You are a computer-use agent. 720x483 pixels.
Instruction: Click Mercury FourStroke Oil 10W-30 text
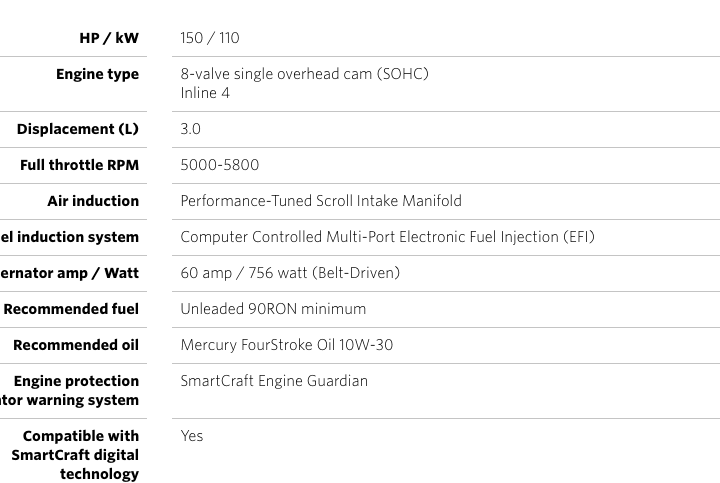point(287,345)
